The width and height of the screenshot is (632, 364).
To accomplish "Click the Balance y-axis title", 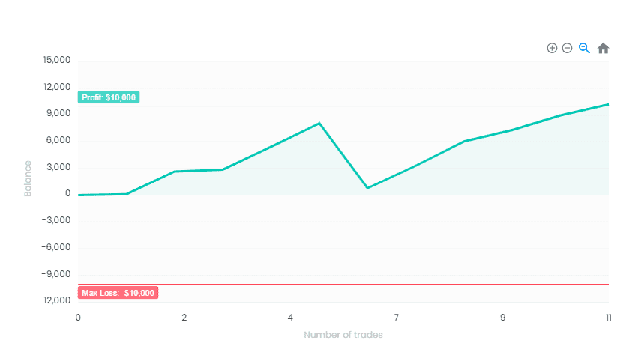I will coord(28,178).
